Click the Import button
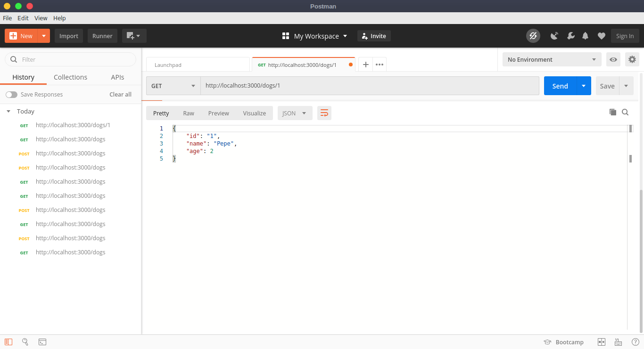This screenshot has height=349, width=644. (x=69, y=36)
